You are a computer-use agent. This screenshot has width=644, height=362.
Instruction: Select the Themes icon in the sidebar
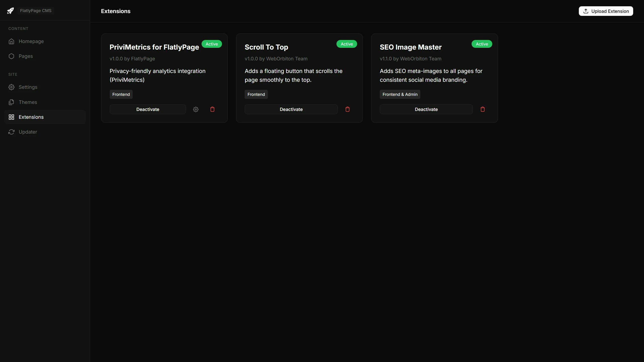12,102
